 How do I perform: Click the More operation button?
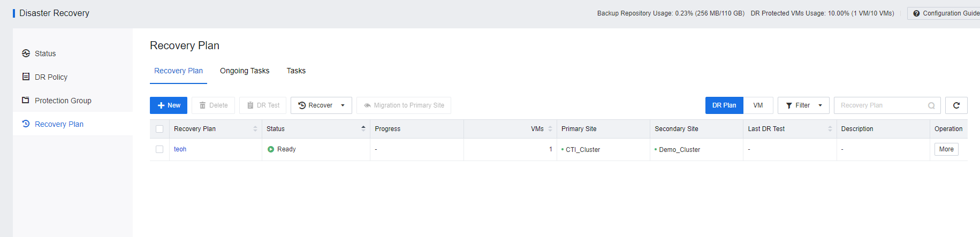click(x=946, y=149)
